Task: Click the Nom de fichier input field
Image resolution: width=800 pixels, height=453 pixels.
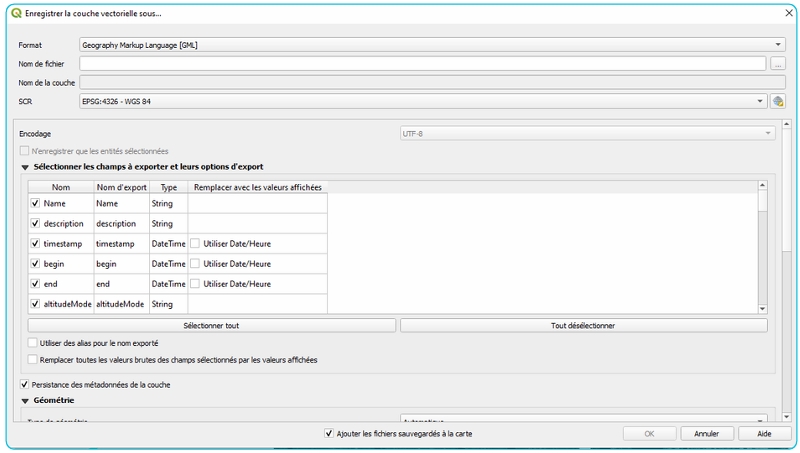Action: click(422, 63)
